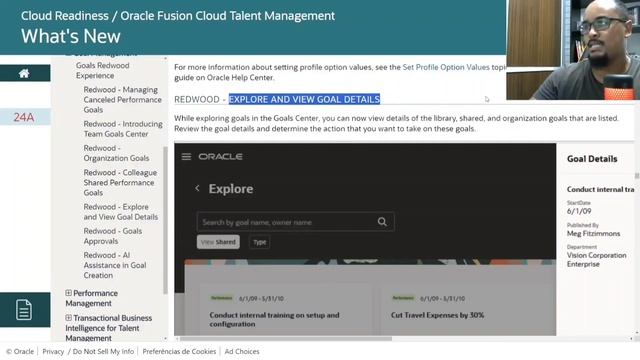The image size is (640, 360).
Task: Open Preferências de Cookies link
Action: (x=179, y=351)
